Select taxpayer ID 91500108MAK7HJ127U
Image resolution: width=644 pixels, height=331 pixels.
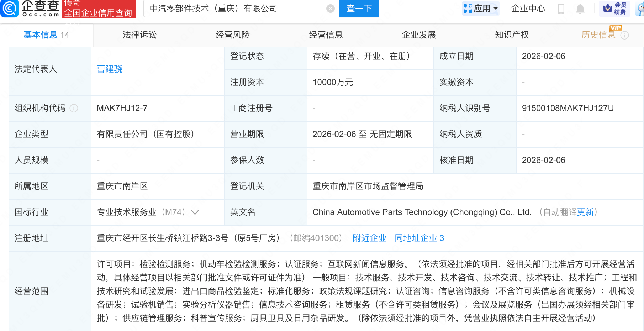tap(568, 108)
